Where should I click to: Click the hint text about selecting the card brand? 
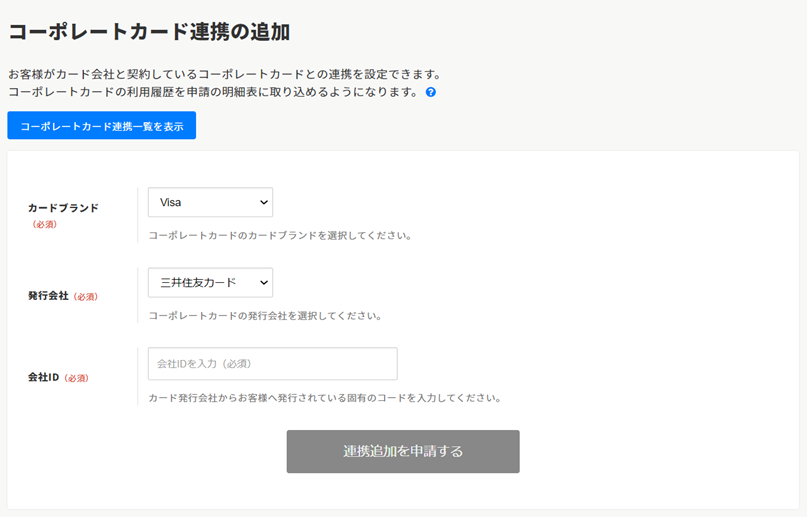[x=280, y=236]
